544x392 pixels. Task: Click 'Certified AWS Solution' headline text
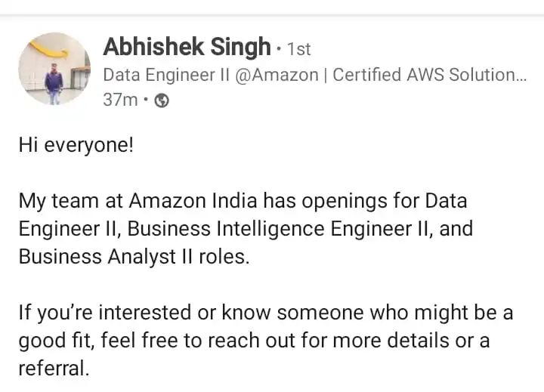tap(424, 75)
